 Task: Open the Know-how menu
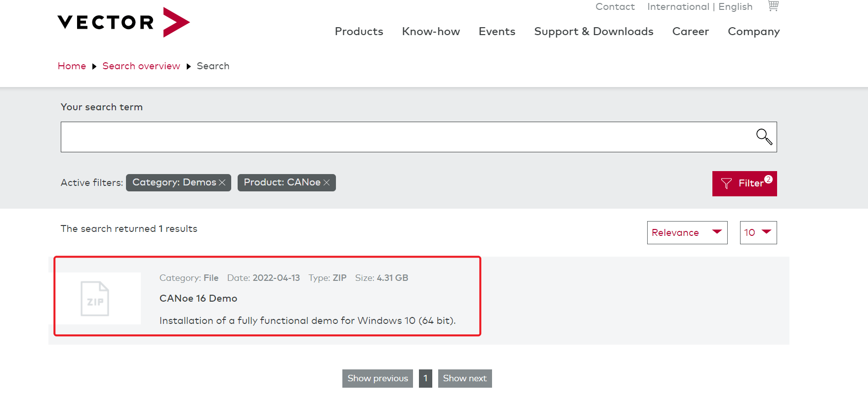431,32
